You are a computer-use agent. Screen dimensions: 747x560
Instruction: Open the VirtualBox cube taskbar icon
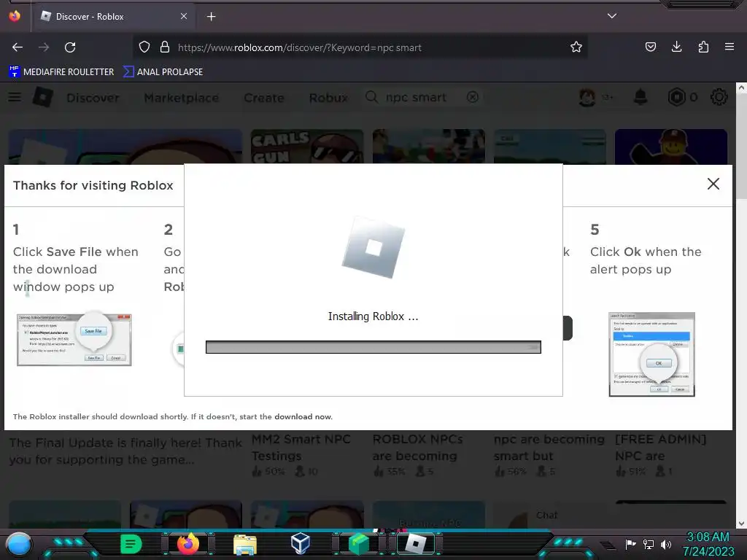pyautogui.click(x=301, y=544)
